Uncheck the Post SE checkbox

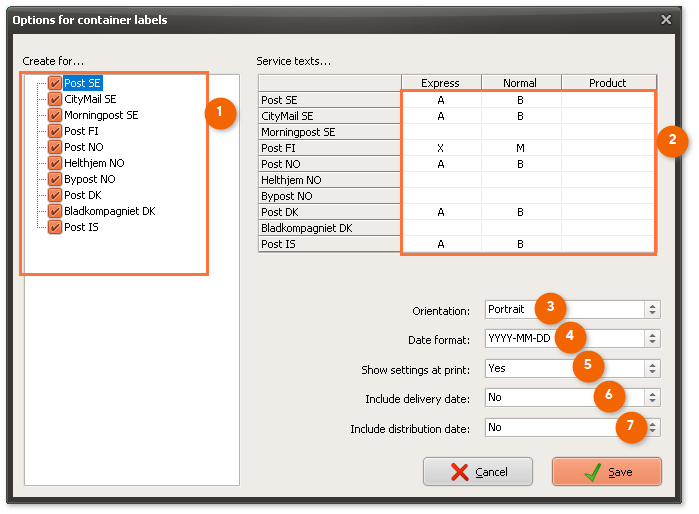(x=55, y=83)
